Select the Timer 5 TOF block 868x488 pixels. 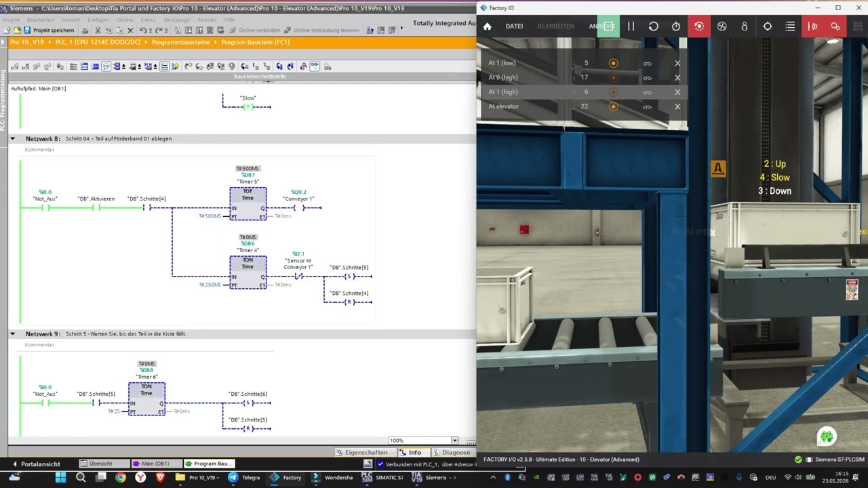(x=248, y=204)
